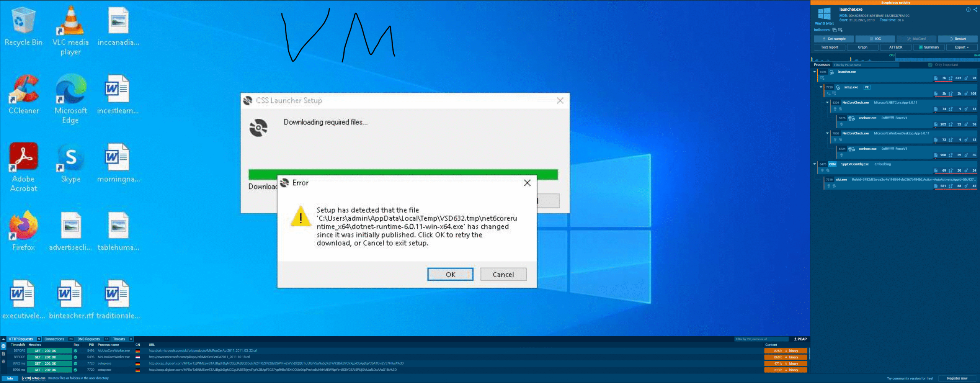Image resolution: width=980 pixels, height=383 pixels.
Task: Collapse the bottom network panel arrow
Action: pos(3,339)
